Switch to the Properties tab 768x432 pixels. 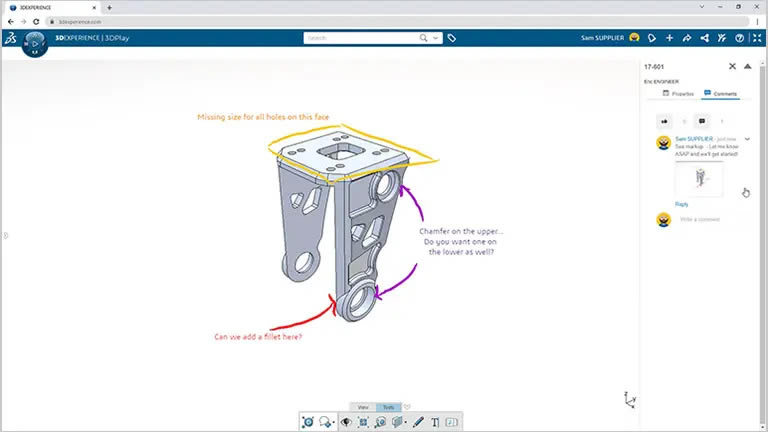coord(679,93)
